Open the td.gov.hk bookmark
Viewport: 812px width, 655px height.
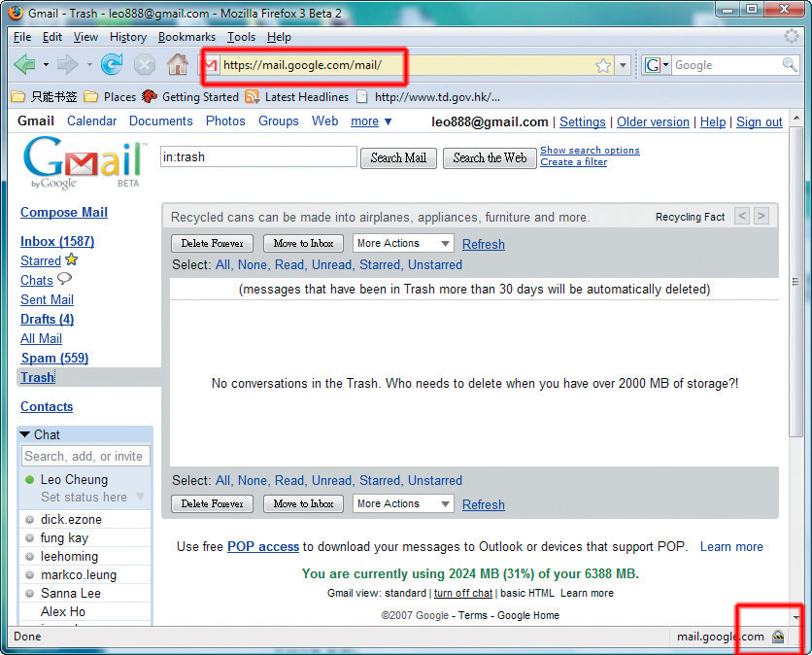click(429, 97)
